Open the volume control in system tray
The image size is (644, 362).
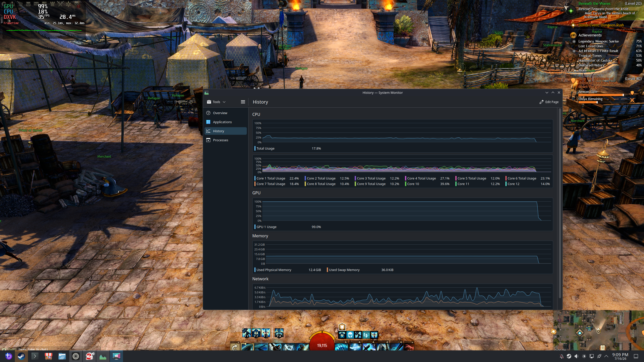click(576, 356)
